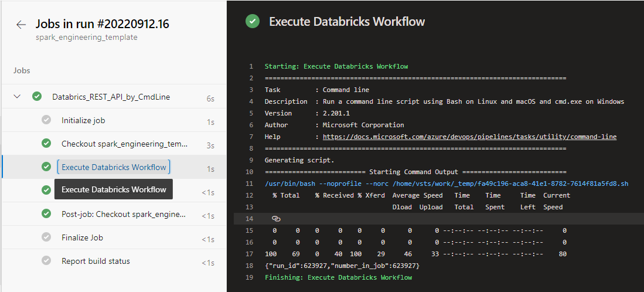Screen dimensions: 644x292
Task: Click the run_id 623927 JSON output line
Action: [x=342, y=266]
